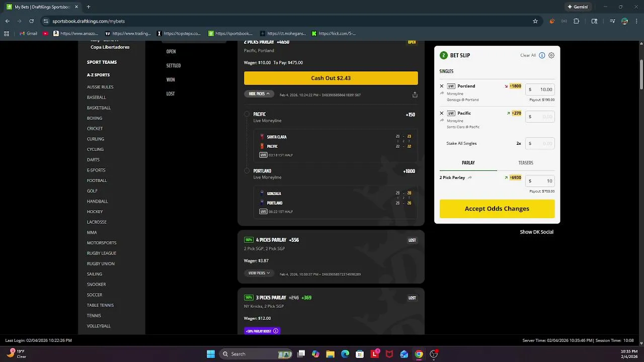Filter bets by Won
Viewport: 644px width, 362px height.
[171, 80]
